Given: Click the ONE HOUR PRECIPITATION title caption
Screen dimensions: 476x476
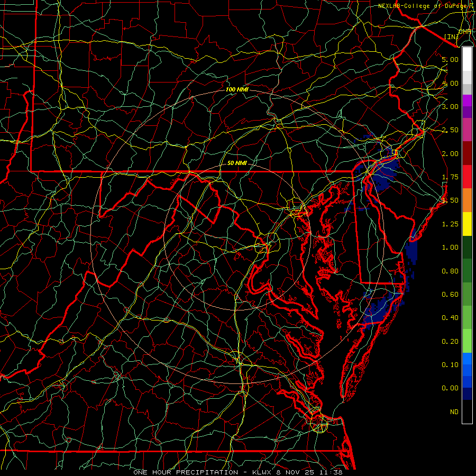Looking at the screenshot, I should coord(238,472).
